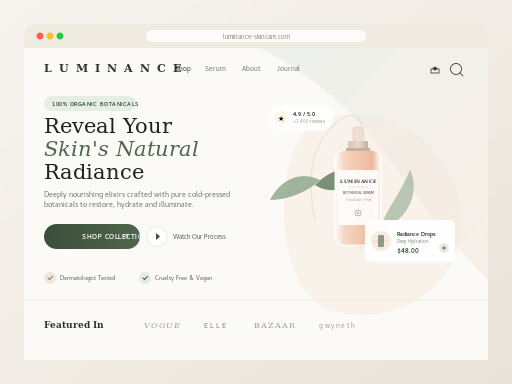This screenshot has width=512, height=384.
Task: Click the LUMINANCE logo
Action: 113,68
